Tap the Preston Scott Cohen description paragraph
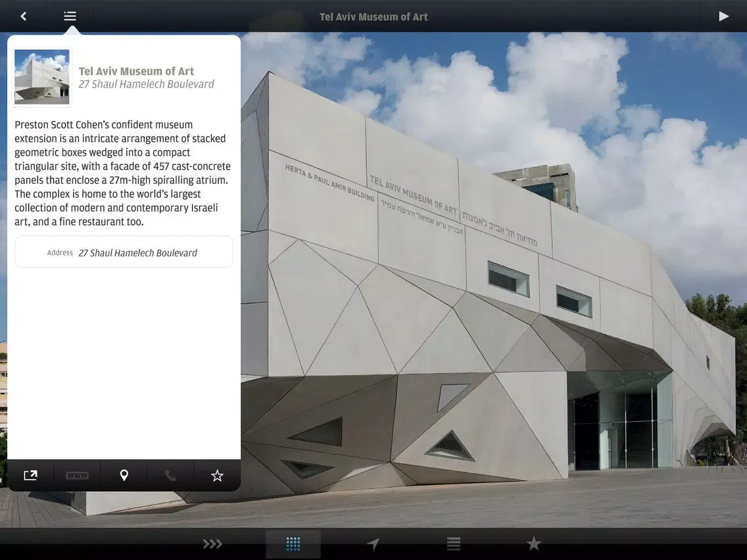The image size is (747, 560). point(122,173)
